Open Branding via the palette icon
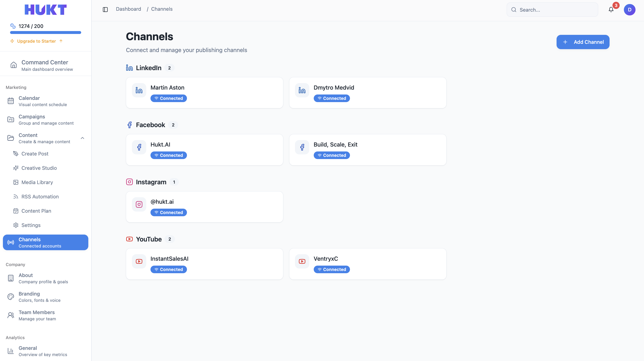 11,296
